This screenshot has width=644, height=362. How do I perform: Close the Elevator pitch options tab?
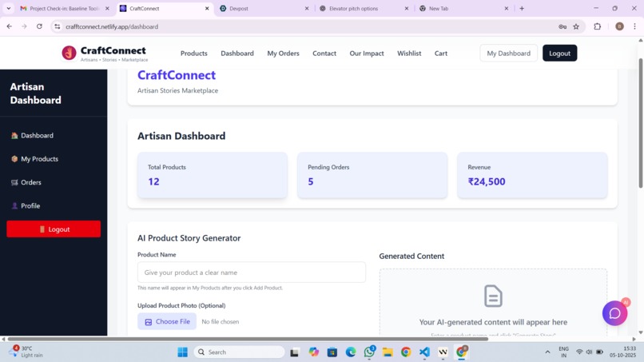(406, 8)
